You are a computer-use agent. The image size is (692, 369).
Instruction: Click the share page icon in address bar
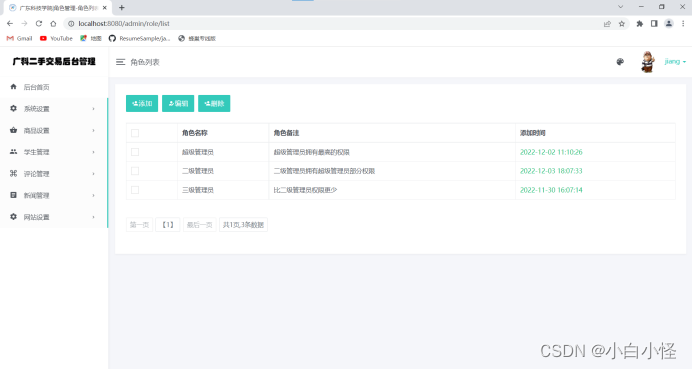607,24
